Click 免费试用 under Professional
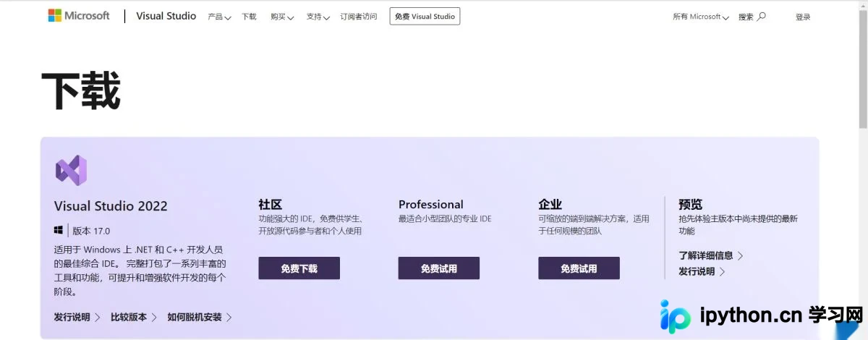The image size is (868, 340). pos(438,268)
